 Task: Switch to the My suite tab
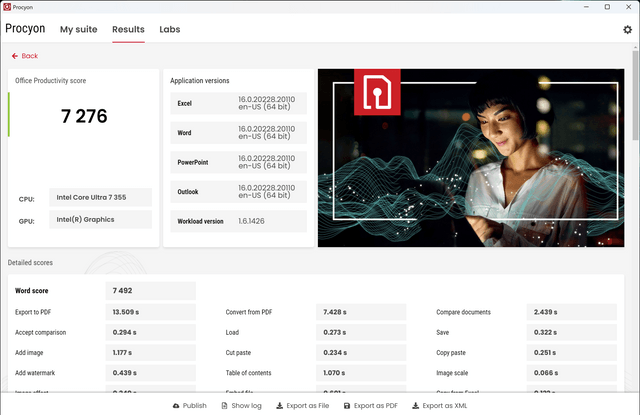click(79, 29)
